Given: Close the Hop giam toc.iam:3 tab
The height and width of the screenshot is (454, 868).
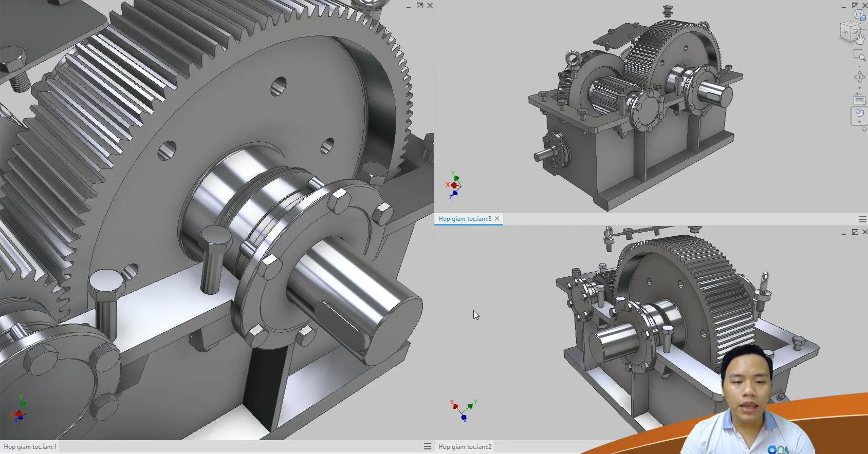Looking at the screenshot, I should [497, 219].
